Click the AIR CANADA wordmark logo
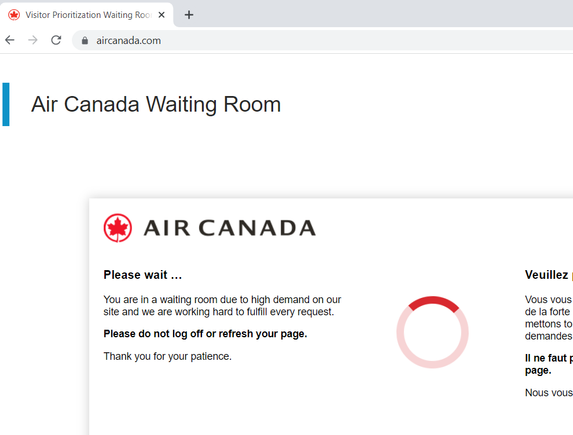 tap(230, 228)
